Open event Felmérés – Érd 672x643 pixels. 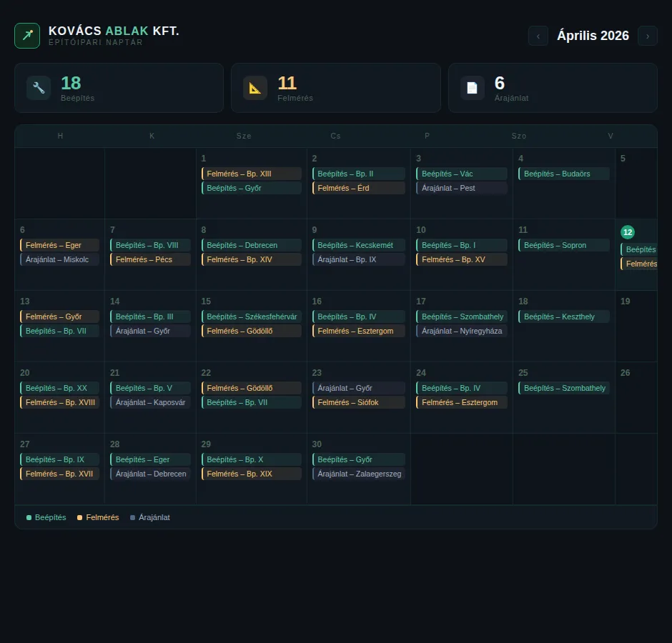(359, 188)
